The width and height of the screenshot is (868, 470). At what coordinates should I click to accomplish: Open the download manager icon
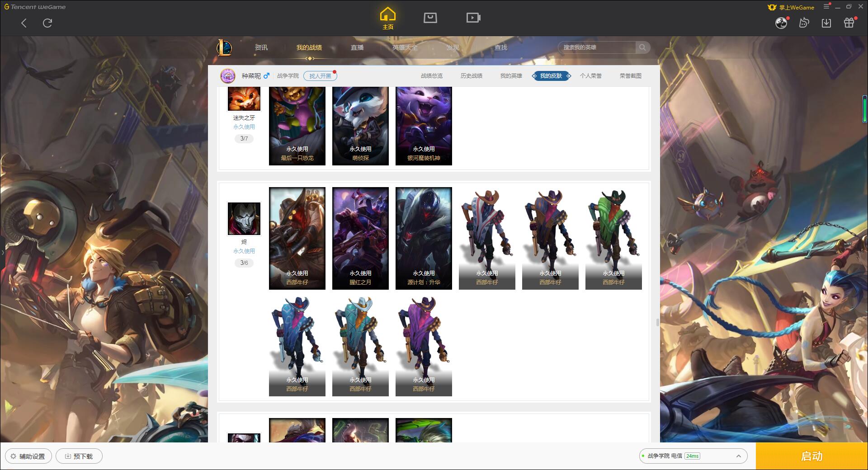[826, 23]
